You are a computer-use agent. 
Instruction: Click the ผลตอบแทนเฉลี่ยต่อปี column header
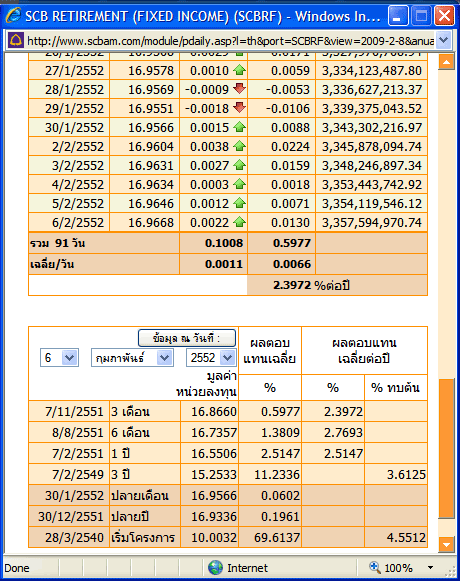coord(364,351)
